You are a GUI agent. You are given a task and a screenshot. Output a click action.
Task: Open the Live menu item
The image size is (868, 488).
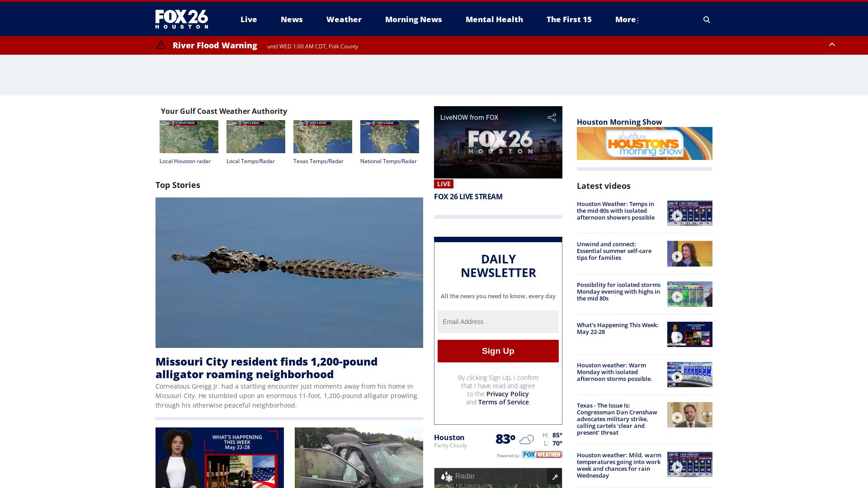pyautogui.click(x=249, y=19)
